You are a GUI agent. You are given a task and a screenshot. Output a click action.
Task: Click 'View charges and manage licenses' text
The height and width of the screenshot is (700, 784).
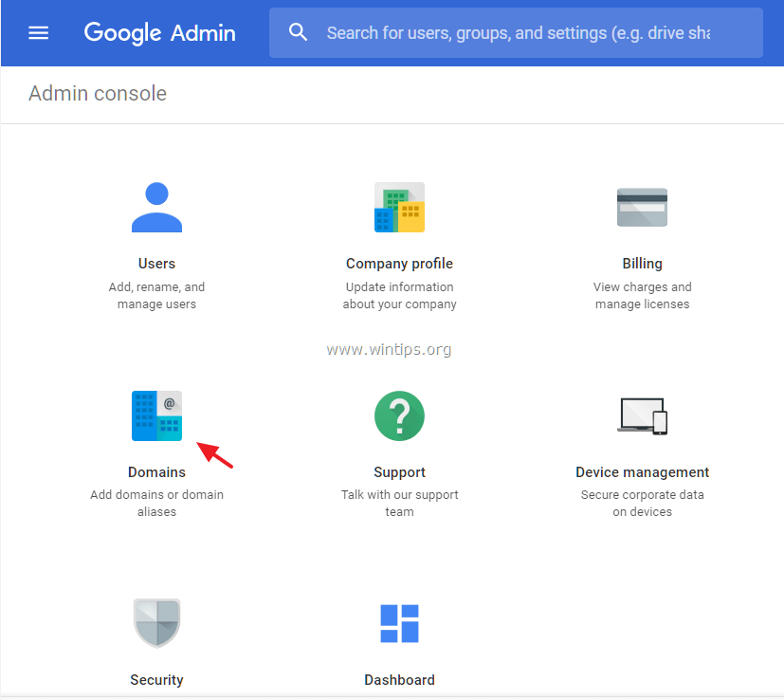point(642,295)
